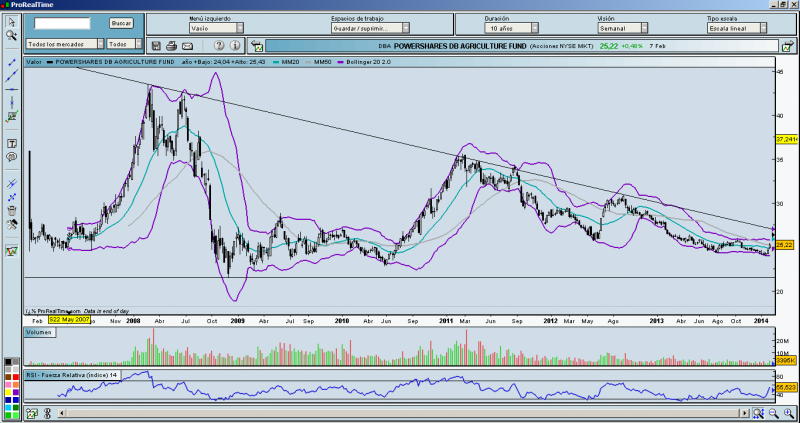Viewport: 800px width, 423px height.
Task: Click the crossed lines tool icon
Action: 11,184
